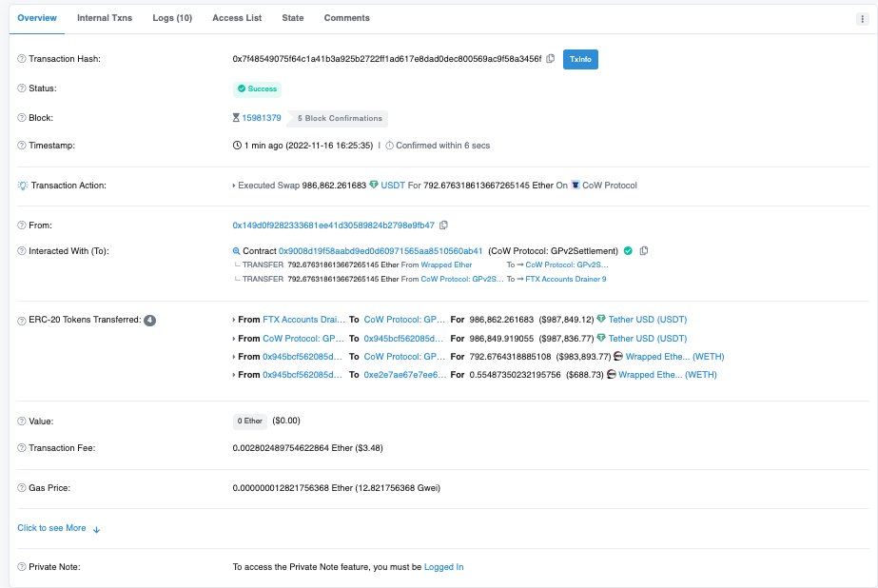
Task: Open block 15981379 link
Action: (262, 118)
